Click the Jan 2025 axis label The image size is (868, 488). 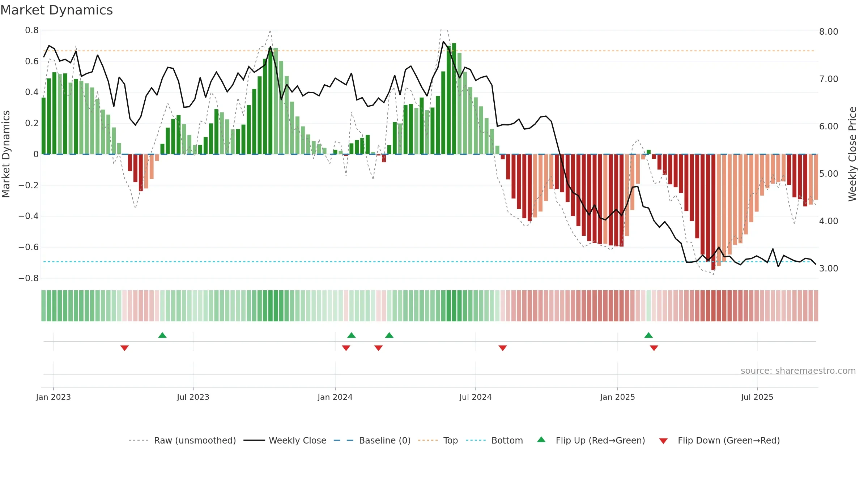click(x=618, y=397)
